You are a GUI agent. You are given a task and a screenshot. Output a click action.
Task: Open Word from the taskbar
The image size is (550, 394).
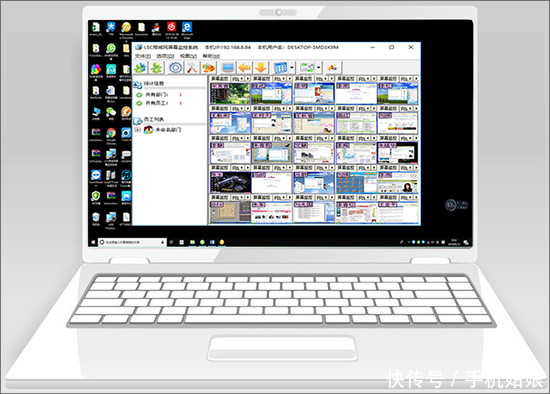pyautogui.click(x=212, y=242)
